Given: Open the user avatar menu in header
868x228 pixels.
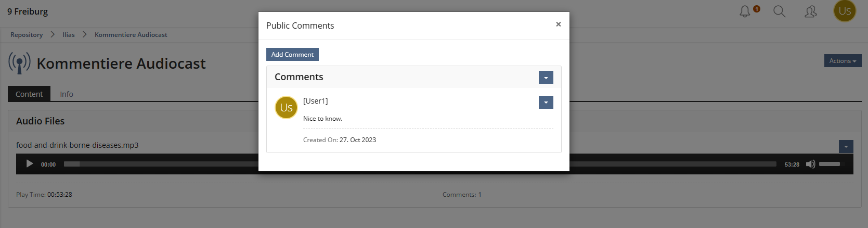Looking at the screenshot, I should coord(845,11).
